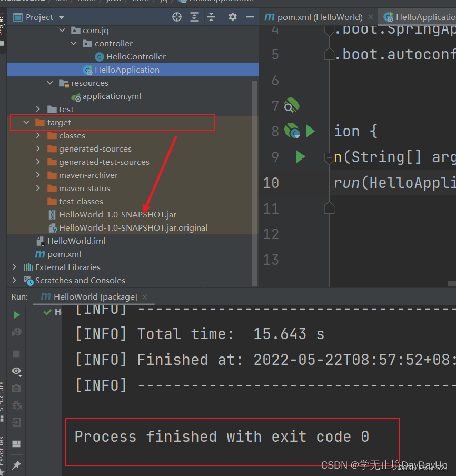456x476 pixels.
Task: Expand the maven-archiver folder
Action: (38, 175)
